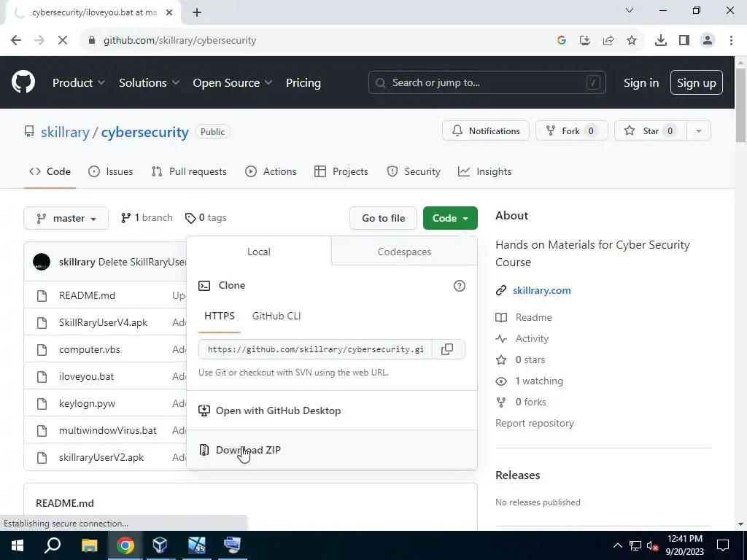Fork the cybersecurity repository
The image size is (747, 560).
tap(572, 131)
